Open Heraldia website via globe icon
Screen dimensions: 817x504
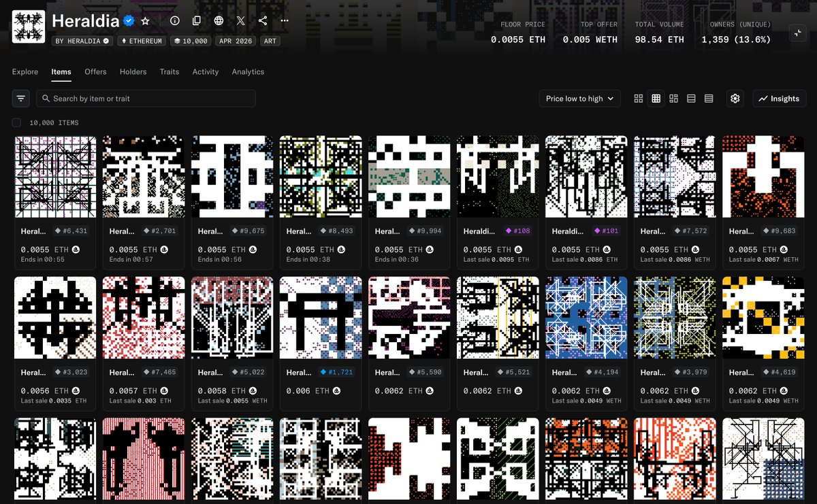(219, 21)
